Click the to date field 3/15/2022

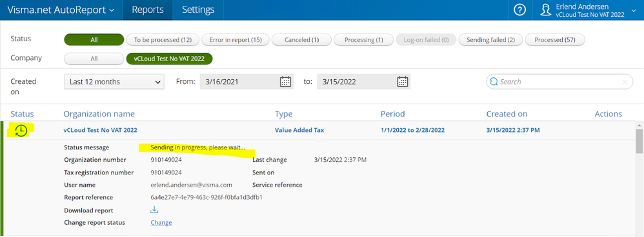pyautogui.click(x=364, y=82)
